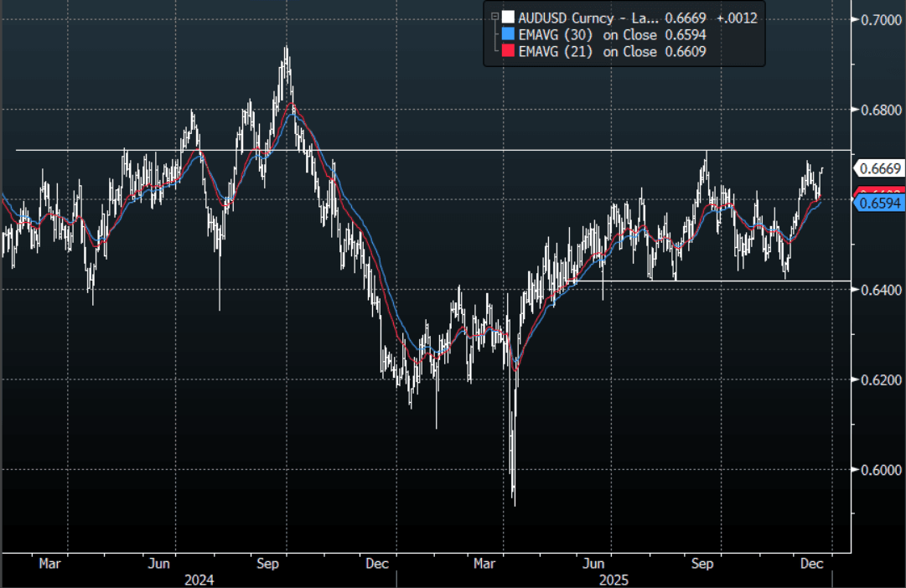Click the red EMAVG (21) color swatch
The width and height of the screenshot is (906, 588).
click(508, 52)
